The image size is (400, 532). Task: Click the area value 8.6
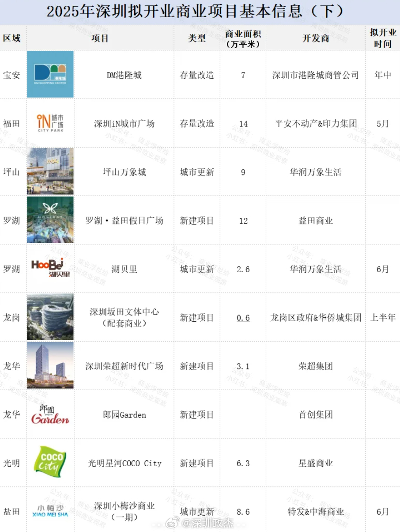point(243,512)
